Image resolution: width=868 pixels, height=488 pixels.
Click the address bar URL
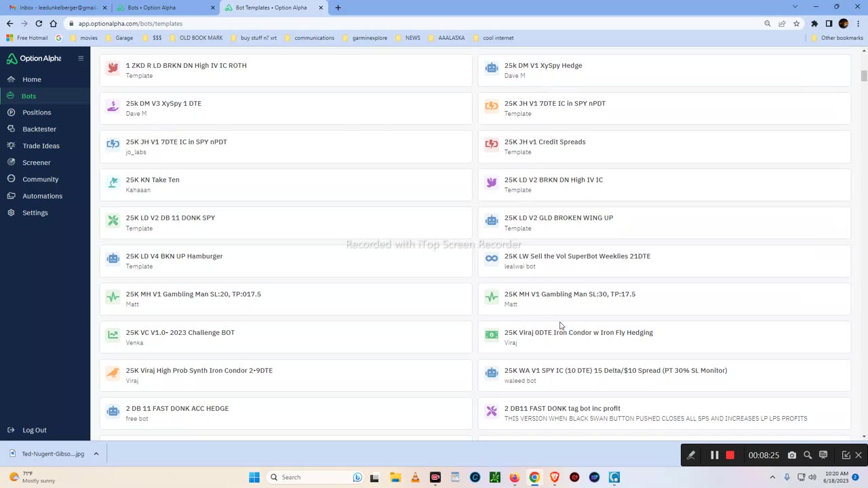130,24
